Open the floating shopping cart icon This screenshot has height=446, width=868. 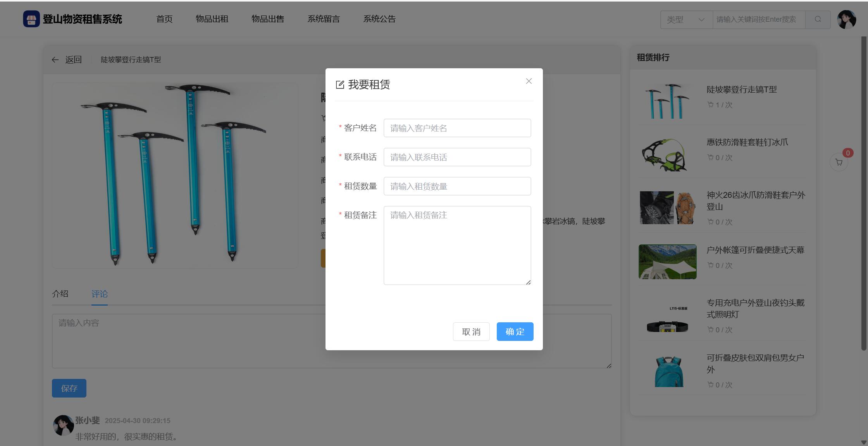click(839, 162)
